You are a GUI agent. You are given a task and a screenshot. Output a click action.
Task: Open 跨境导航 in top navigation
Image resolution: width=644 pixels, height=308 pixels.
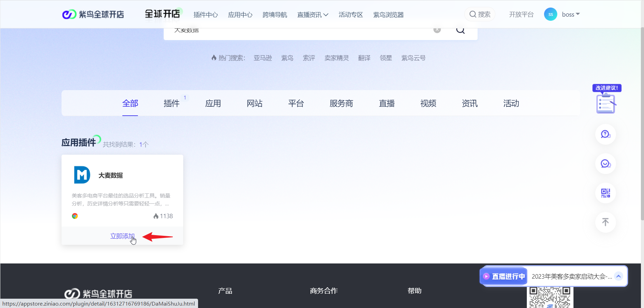275,15
